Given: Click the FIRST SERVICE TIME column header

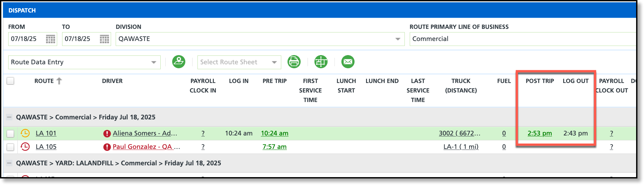Looking at the screenshot, I should coord(310,90).
